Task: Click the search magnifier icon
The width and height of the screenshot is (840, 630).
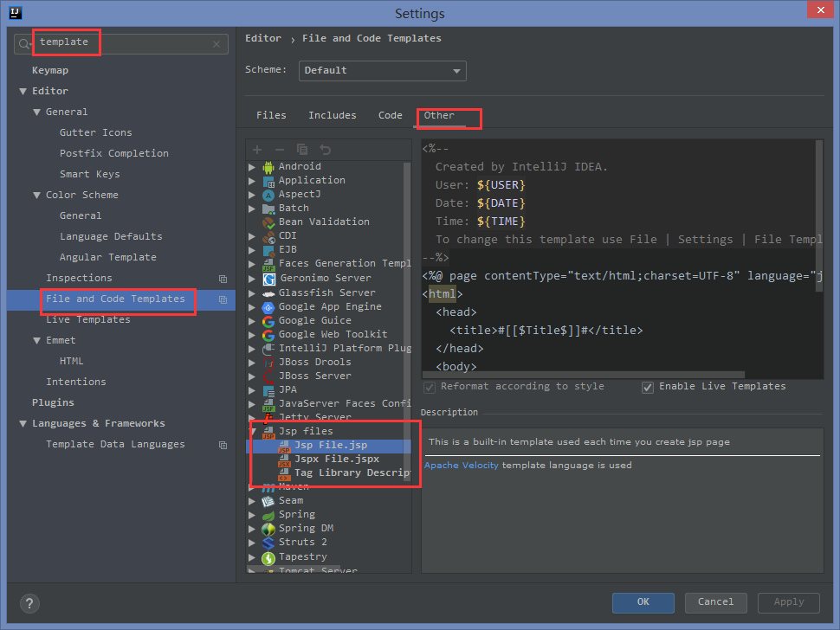Action: tap(24, 44)
